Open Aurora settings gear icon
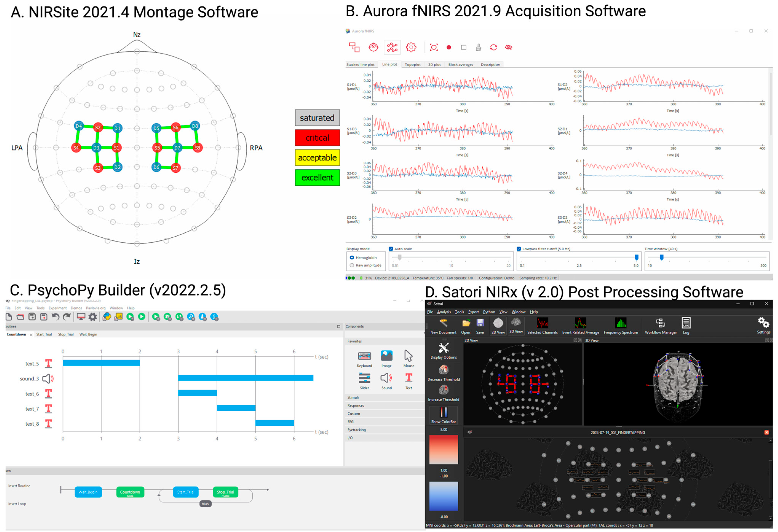 pos(411,48)
